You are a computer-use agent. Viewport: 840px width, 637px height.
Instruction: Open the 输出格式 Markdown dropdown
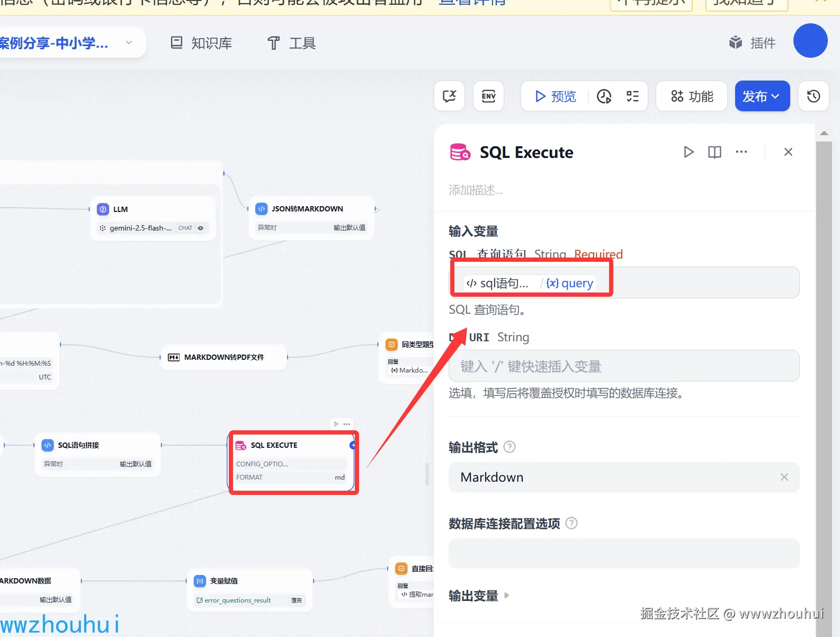(x=624, y=477)
